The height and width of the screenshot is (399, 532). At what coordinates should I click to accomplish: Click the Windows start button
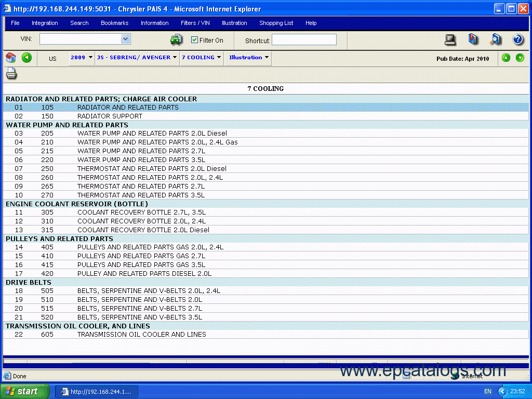(x=25, y=392)
